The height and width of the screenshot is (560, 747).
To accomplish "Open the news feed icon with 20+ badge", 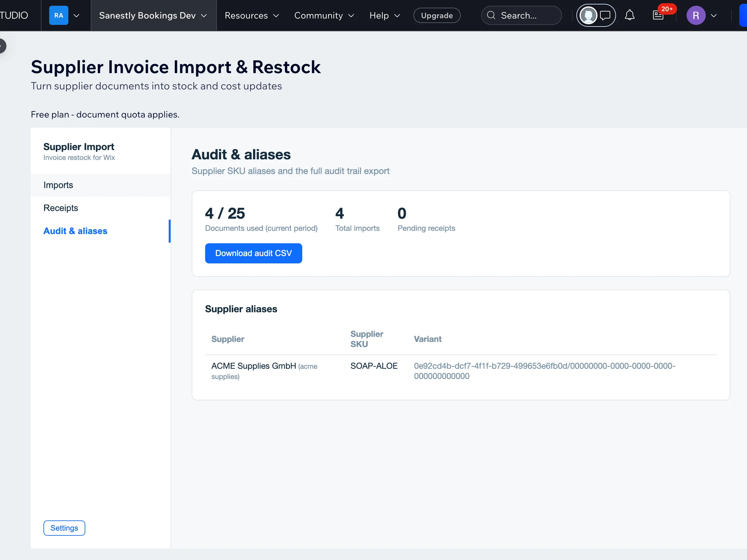I will coord(658,15).
